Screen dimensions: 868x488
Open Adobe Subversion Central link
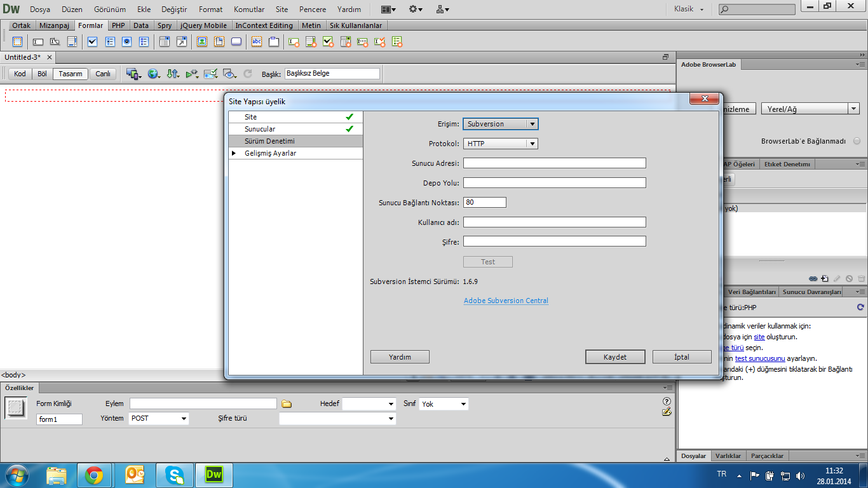(506, 301)
